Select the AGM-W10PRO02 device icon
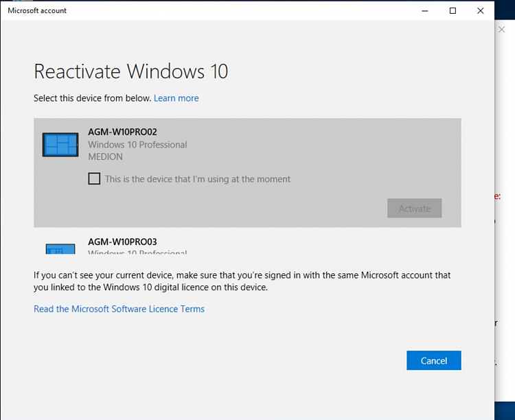The width and height of the screenshot is (515, 420). coord(60,145)
